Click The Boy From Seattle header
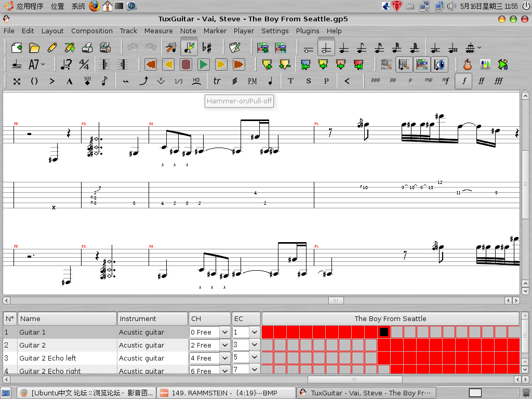 [390, 318]
